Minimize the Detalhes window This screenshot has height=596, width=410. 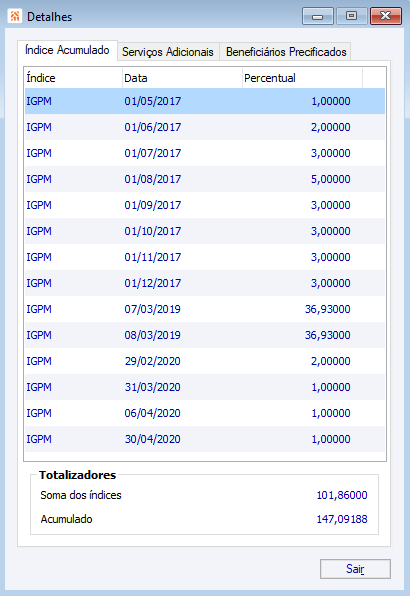point(318,16)
